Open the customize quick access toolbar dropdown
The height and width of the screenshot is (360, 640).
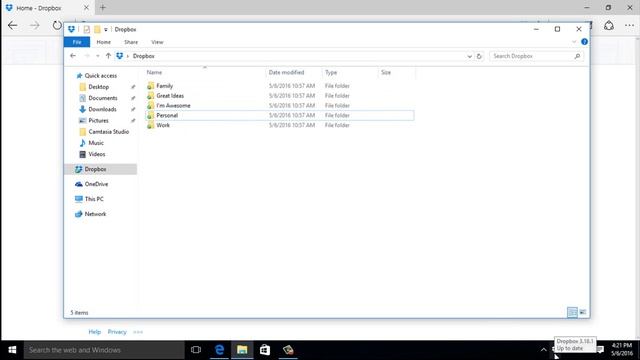[x=106, y=29]
